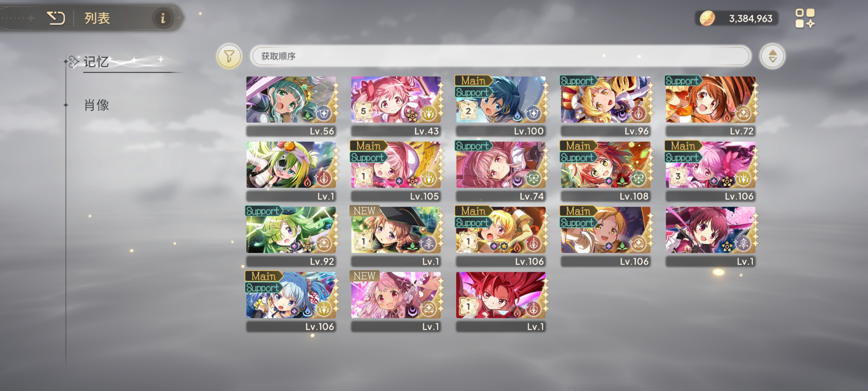Screen dimensions: 868x391
Task: Open the filter funnel icon
Action: (229, 56)
